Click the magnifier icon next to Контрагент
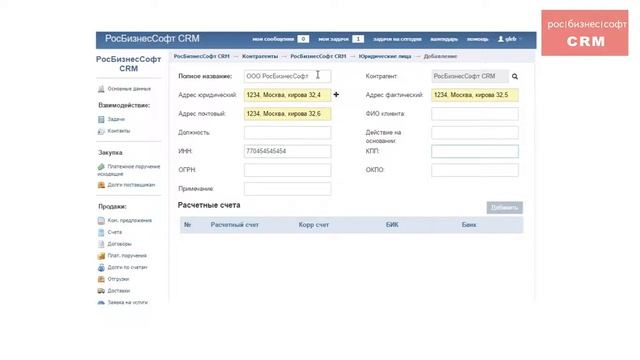The width and height of the screenshot is (640, 360). click(x=515, y=76)
